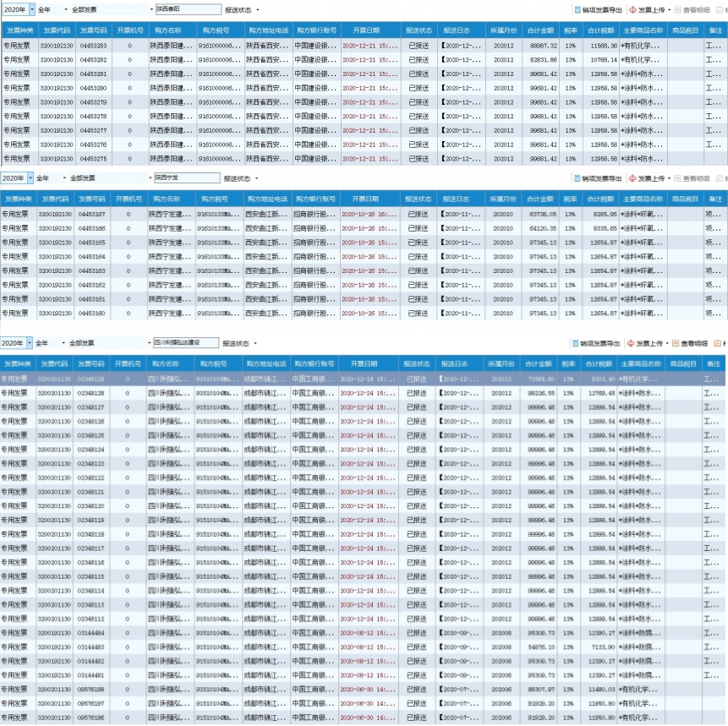Screen dimensions: 728x726
Task: Open the 2020年 year dropdown in the top panel
Action: [x=32, y=10]
